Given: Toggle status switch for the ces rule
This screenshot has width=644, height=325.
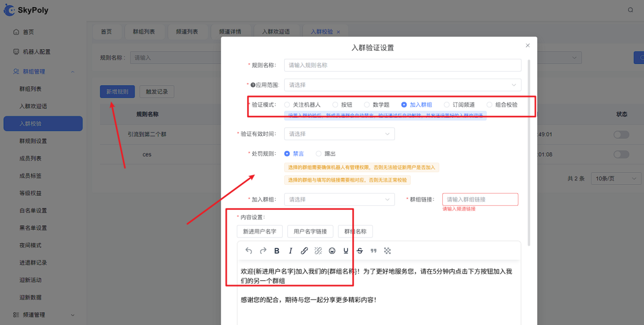Looking at the screenshot, I should pyautogui.click(x=621, y=154).
